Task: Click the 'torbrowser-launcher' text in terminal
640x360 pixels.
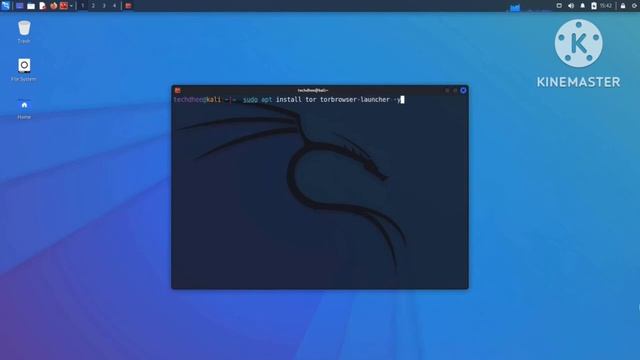Action: click(x=355, y=100)
